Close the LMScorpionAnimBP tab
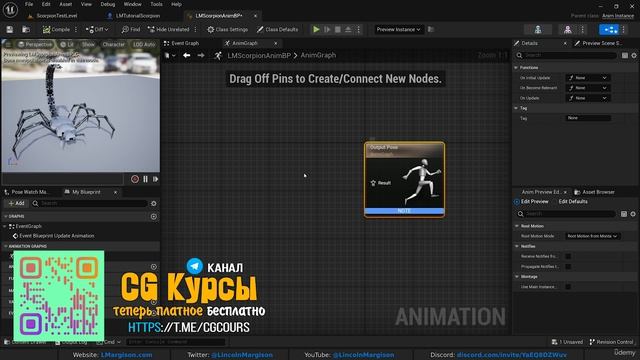 (x=256, y=16)
